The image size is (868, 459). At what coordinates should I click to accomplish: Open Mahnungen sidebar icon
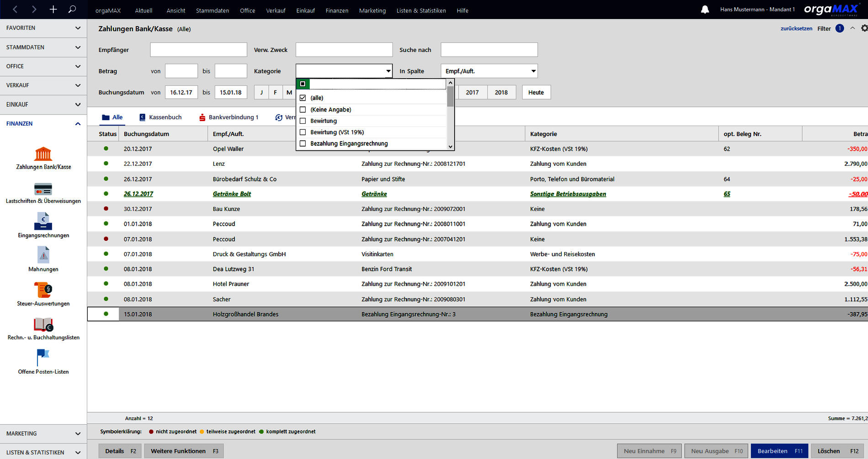(43, 255)
